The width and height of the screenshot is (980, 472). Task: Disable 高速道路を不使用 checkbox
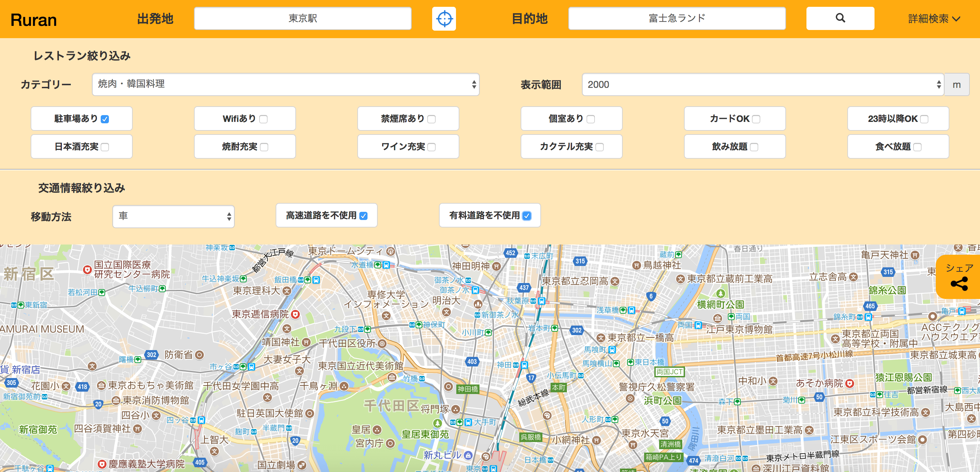pyautogui.click(x=363, y=216)
